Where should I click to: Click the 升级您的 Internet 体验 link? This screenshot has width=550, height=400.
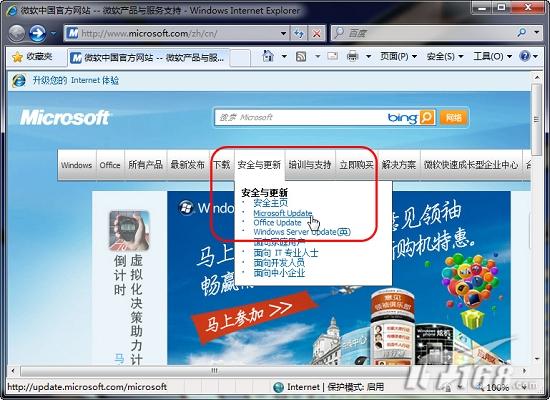click(75, 80)
